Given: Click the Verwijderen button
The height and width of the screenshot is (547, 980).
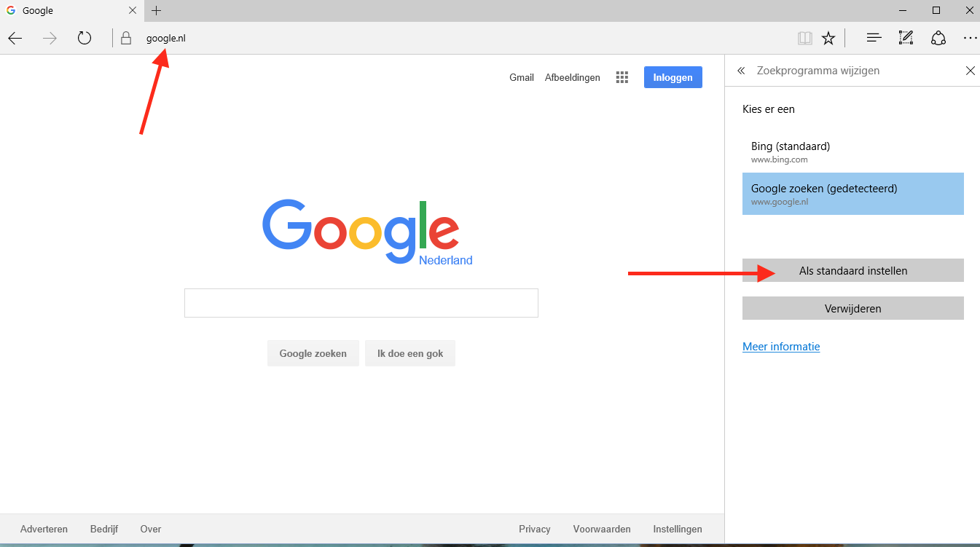Looking at the screenshot, I should [853, 308].
